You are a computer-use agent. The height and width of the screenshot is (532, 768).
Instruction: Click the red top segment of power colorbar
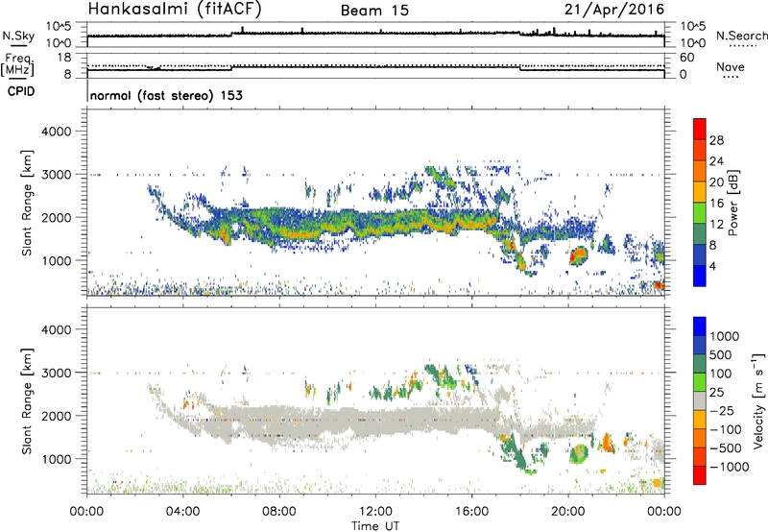coord(700,129)
